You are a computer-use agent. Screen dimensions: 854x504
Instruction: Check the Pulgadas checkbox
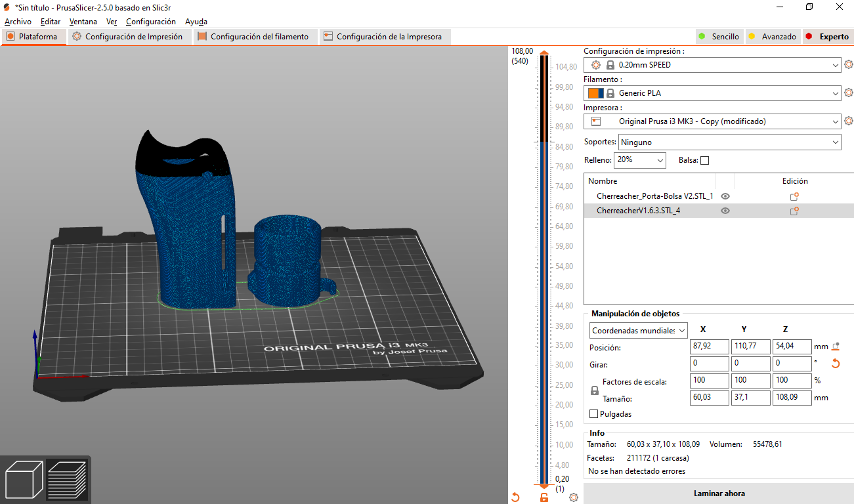click(x=594, y=414)
